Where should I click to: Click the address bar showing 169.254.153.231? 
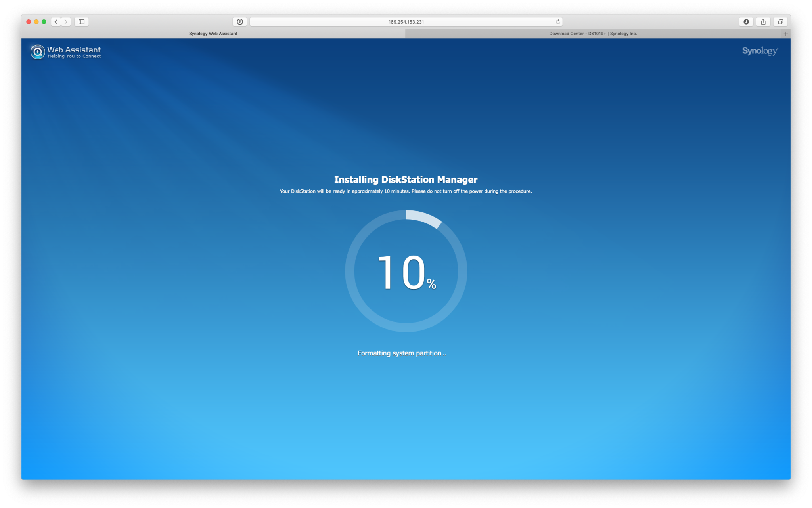(406, 22)
